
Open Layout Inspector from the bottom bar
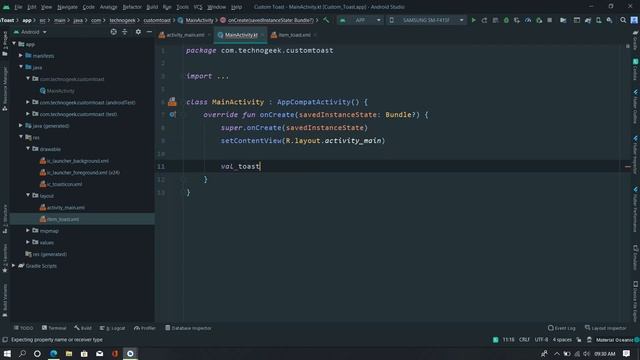click(606, 328)
